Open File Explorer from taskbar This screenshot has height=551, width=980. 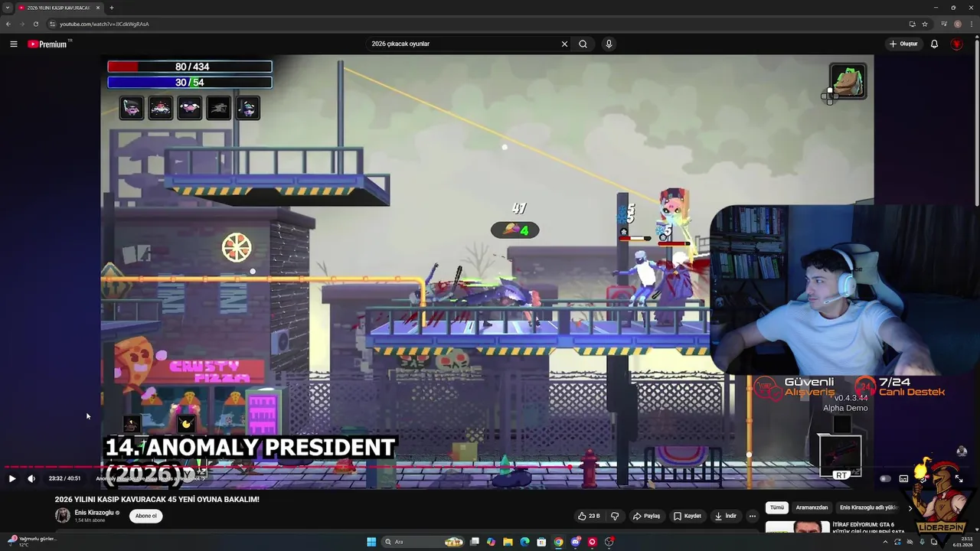click(508, 542)
